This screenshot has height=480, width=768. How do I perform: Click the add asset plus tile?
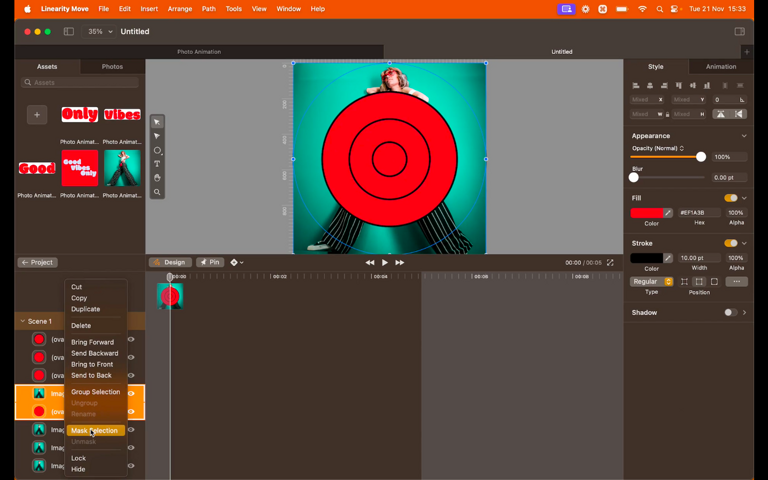37,115
